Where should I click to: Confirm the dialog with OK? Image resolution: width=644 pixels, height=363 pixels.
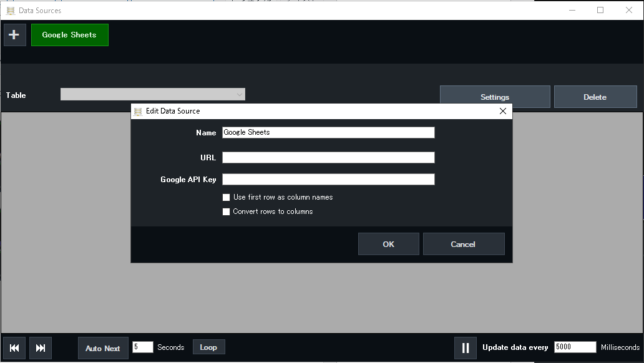[389, 244]
